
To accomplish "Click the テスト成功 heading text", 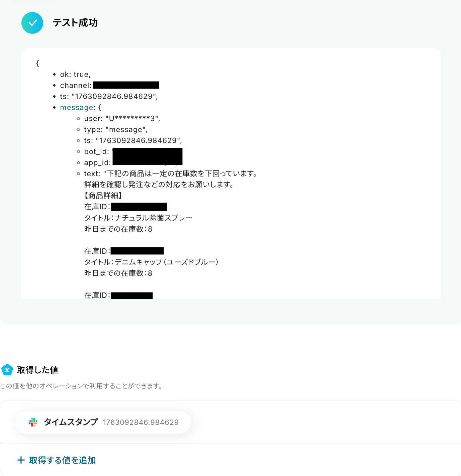I will (75, 23).
